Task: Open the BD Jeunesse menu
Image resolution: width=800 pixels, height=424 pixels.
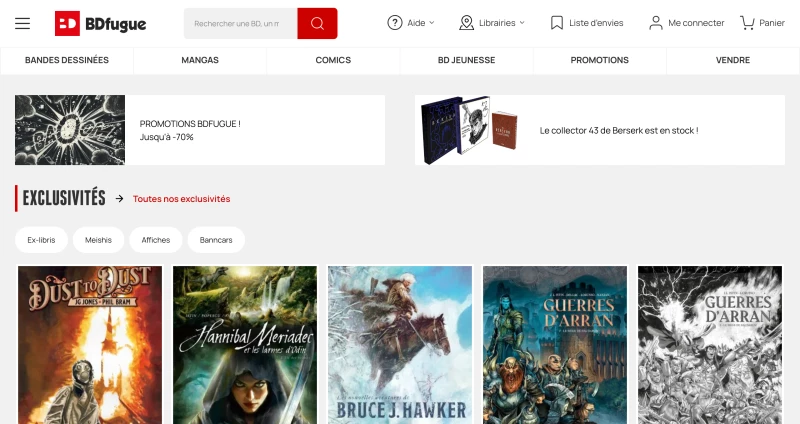Action: point(466,60)
